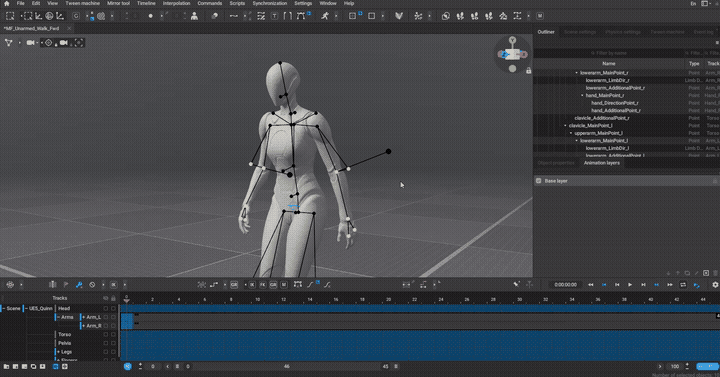Click the running figure icon in toolbar
The image size is (720, 377).
pos(325,16)
